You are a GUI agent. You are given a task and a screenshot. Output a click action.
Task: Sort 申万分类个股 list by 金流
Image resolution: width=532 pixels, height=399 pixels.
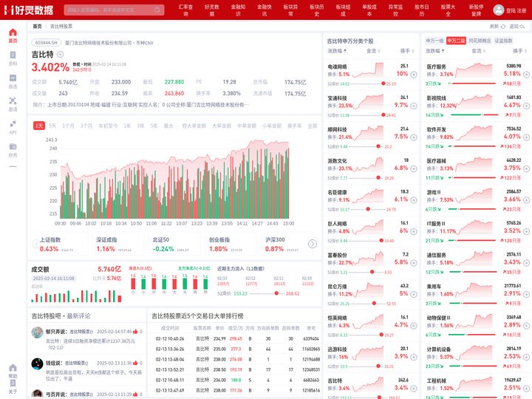pos(373,51)
